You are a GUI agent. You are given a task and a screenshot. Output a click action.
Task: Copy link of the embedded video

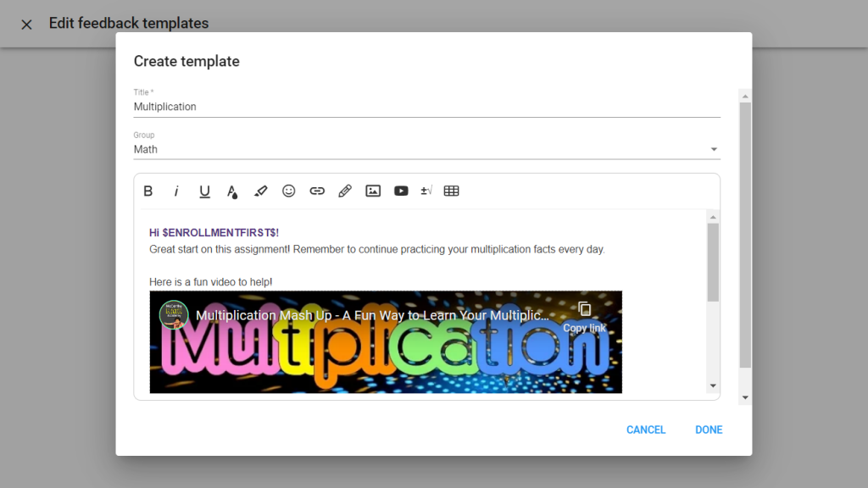pos(585,316)
